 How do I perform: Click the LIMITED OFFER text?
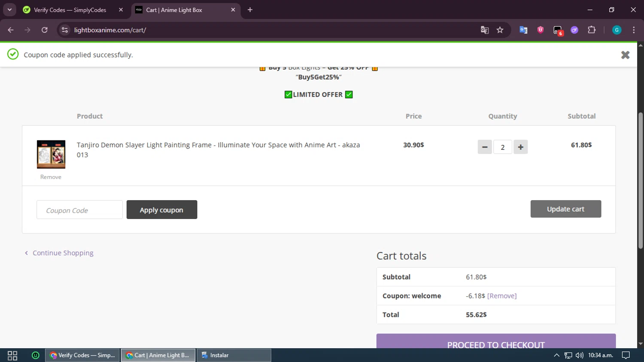318,94
